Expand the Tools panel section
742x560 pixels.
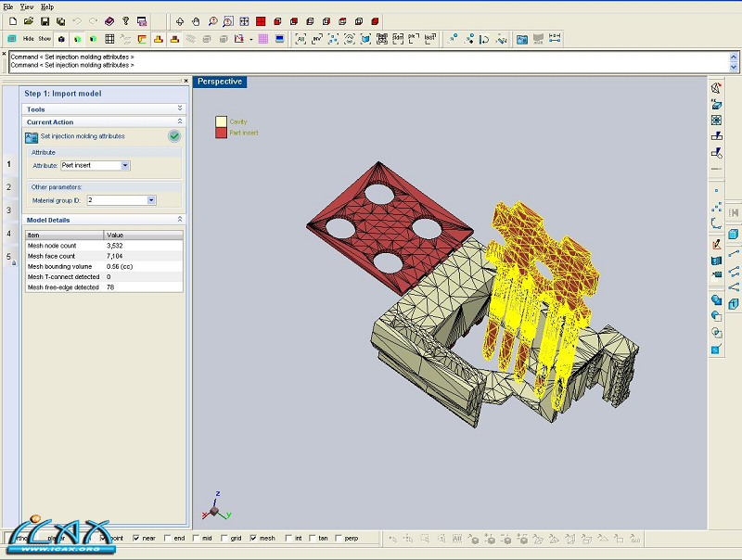(180, 108)
